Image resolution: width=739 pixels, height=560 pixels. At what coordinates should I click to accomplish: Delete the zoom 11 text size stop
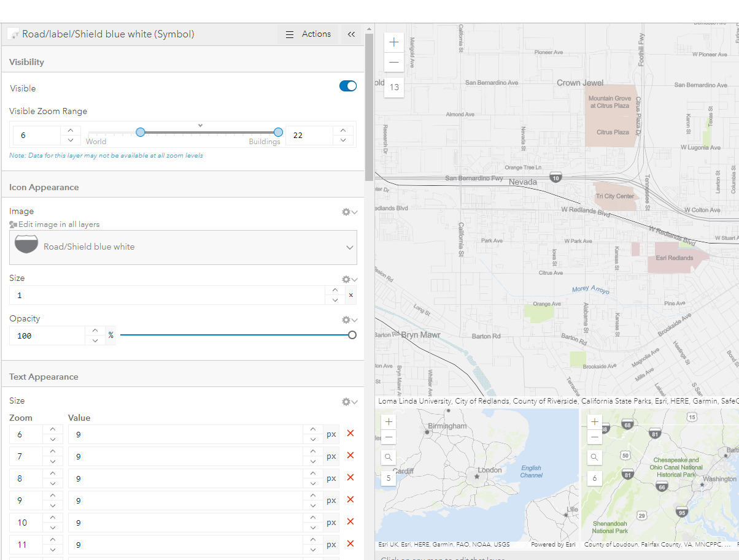coord(350,544)
